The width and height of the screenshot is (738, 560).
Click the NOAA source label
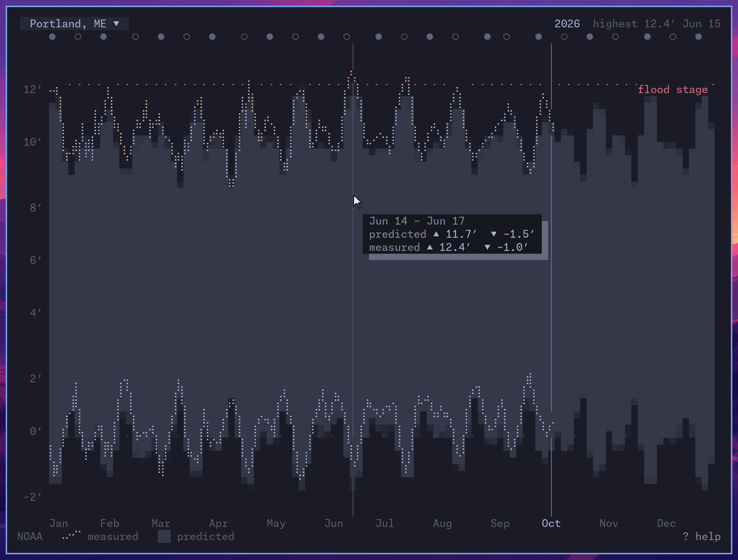click(30, 537)
